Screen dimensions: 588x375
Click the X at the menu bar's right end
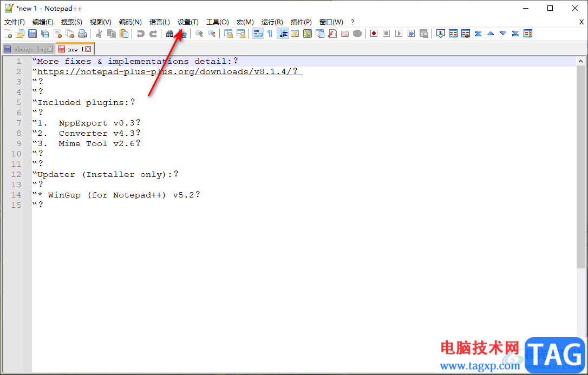click(582, 22)
